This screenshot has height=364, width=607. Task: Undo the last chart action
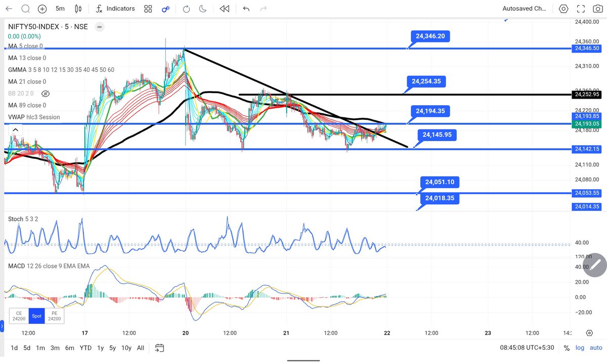pyautogui.click(x=246, y=9)
